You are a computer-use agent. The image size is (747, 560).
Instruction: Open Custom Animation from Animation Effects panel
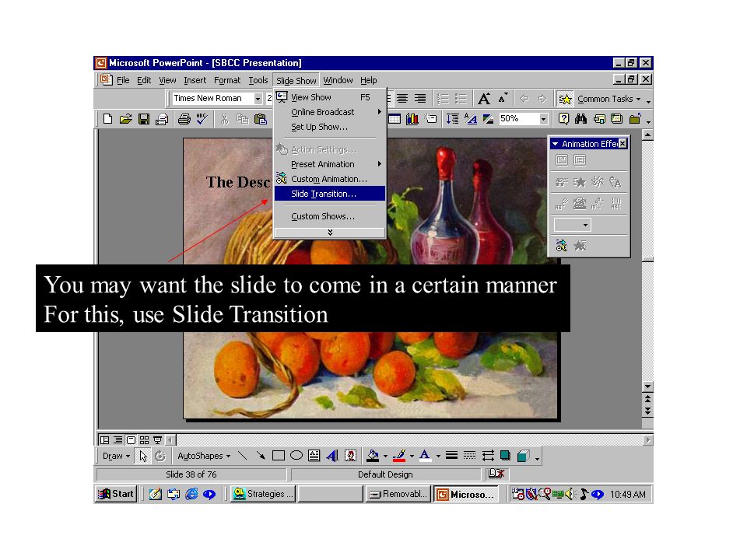(562, 246)
